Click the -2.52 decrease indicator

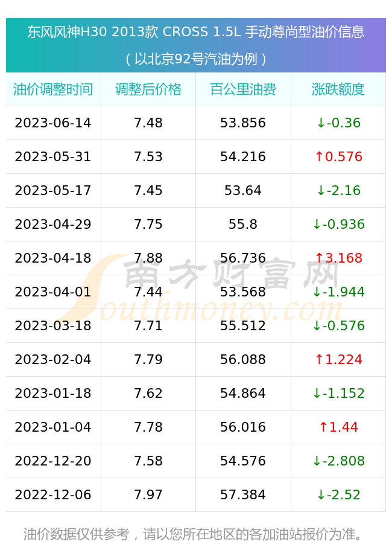pyautogui.click(x=338, y=495)
